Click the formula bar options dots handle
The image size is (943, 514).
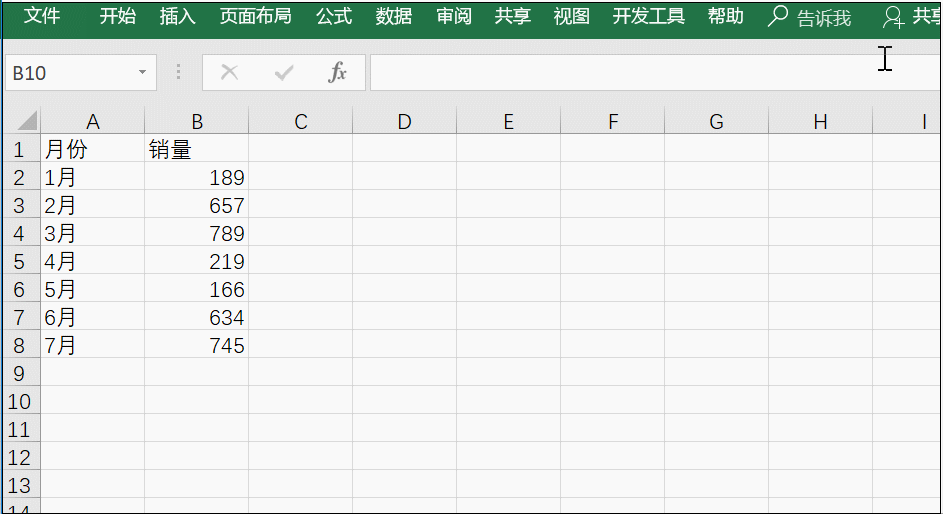click(179, 72)
